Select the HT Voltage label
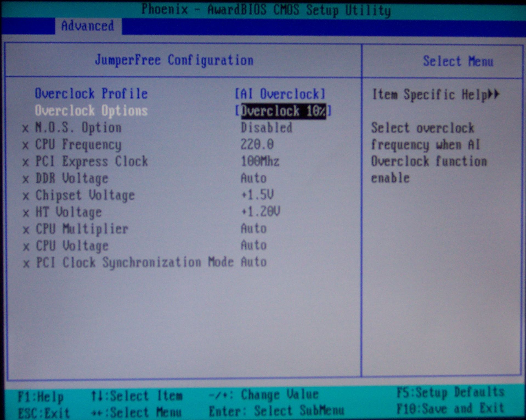Image resolution: width=526 pixels, height=420 pixels. click(69, 212)
